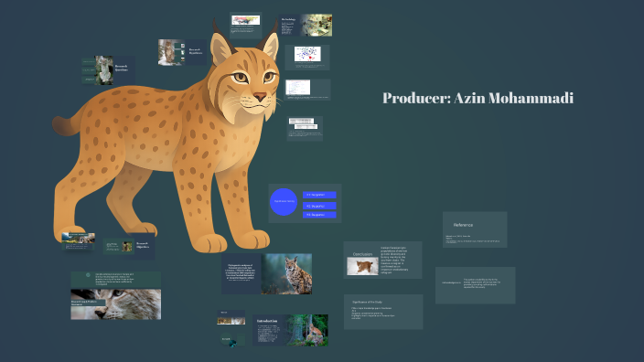Click the 'Producer: Azin Mohammadi' title text
The image size is (644, 362).
(478, 98)
